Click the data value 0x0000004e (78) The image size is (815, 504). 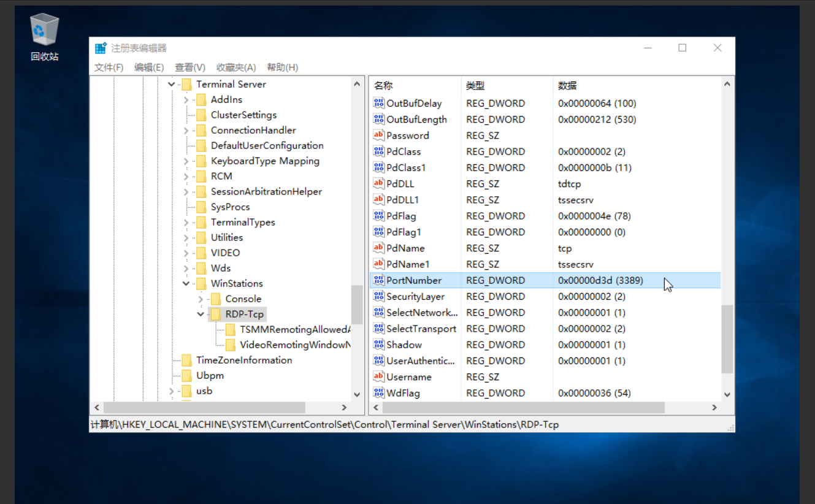tap(594, 216)
